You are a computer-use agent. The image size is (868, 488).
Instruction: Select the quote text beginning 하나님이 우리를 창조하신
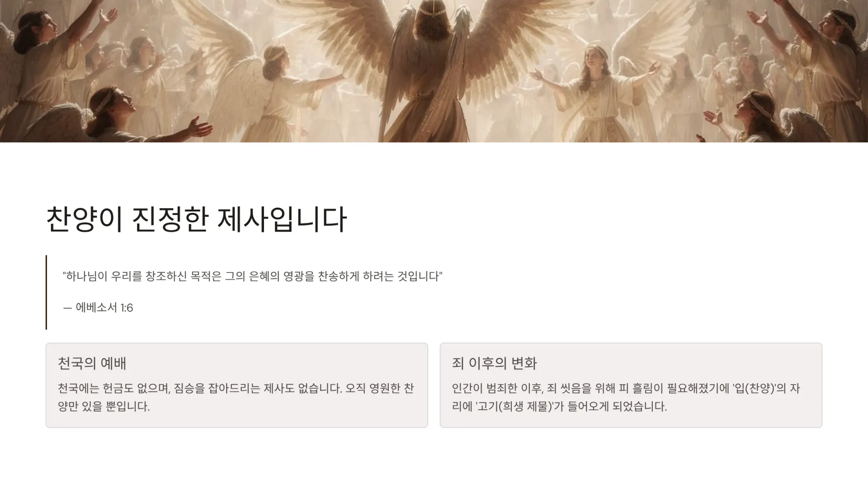click(x=252, y=276)
